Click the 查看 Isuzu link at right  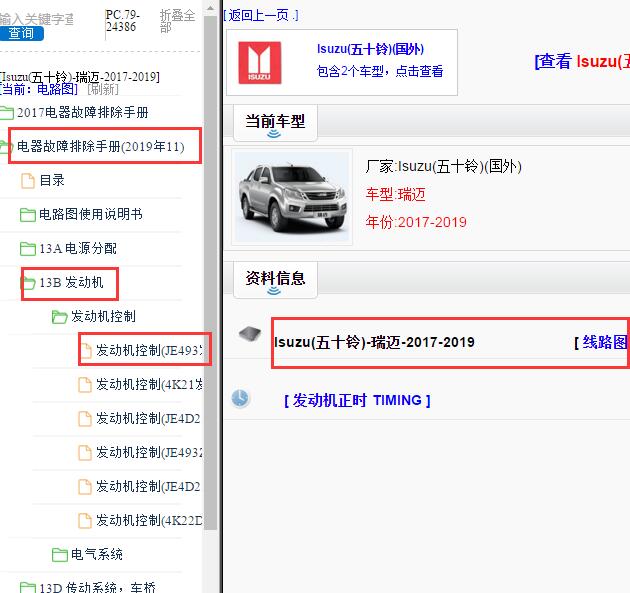(582, 61)
